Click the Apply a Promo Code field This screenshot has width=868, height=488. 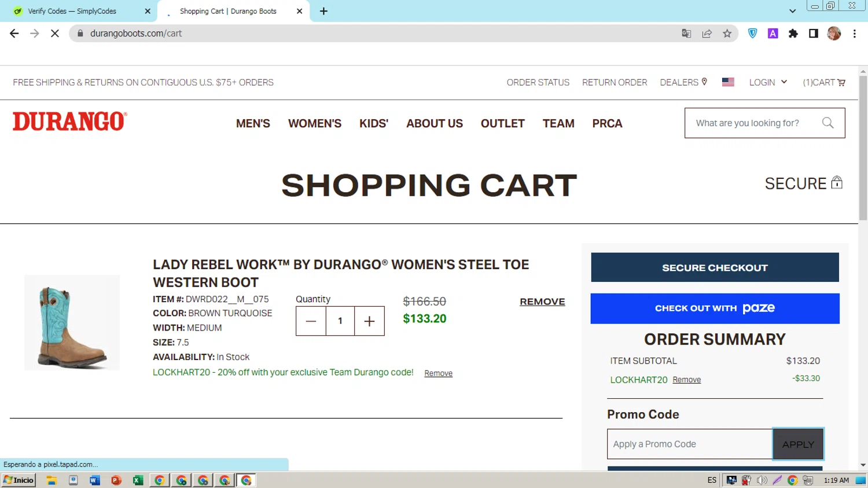(x=690, y=444)
